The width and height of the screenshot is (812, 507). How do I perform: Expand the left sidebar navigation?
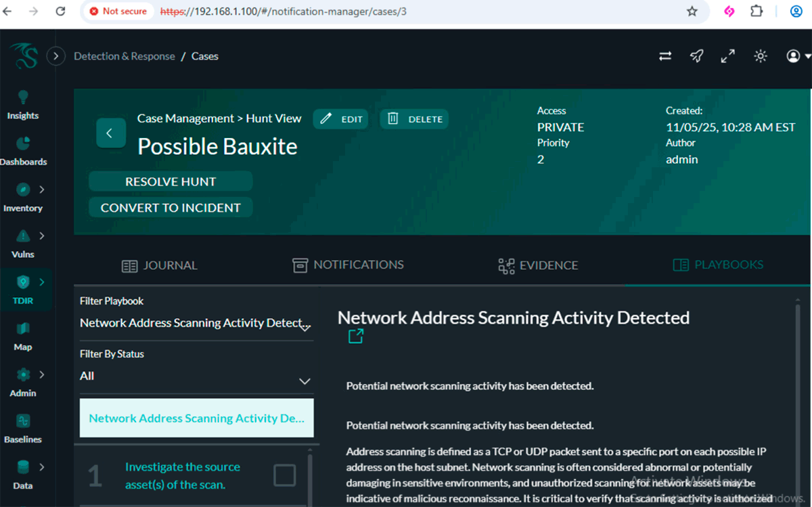point(55,56)
